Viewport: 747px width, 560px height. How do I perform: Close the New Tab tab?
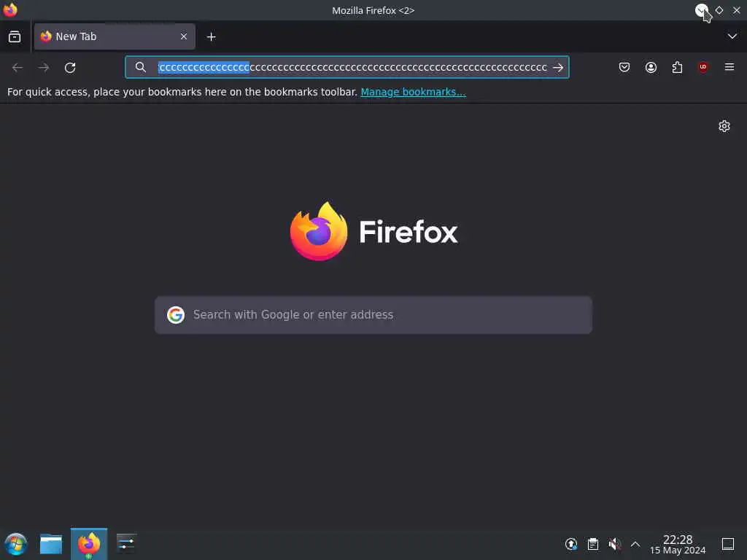183,36
